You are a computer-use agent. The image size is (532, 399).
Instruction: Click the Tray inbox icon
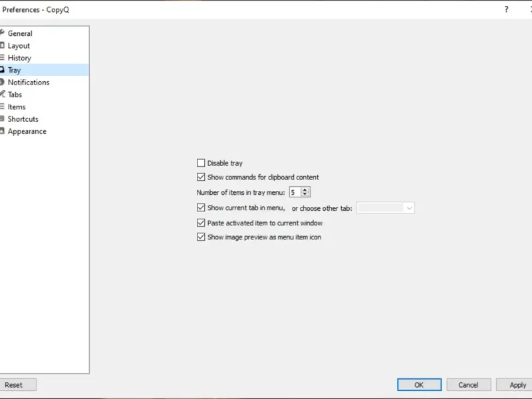[x=2, y=70]
